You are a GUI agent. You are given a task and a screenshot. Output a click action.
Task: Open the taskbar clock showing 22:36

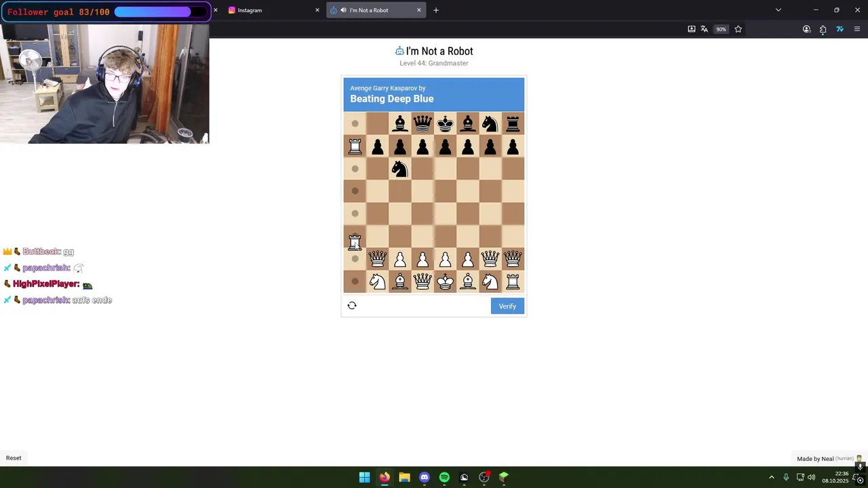click(x=835, y=477)
